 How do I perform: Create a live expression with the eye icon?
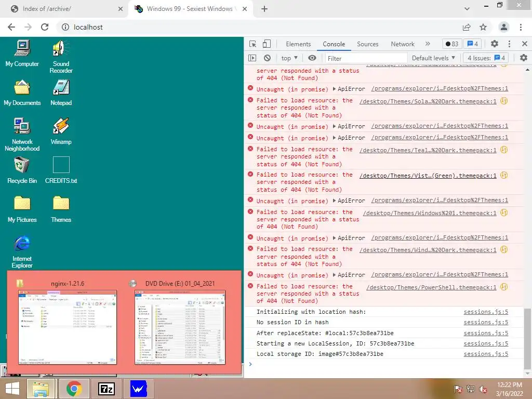[x=312, y=58]
